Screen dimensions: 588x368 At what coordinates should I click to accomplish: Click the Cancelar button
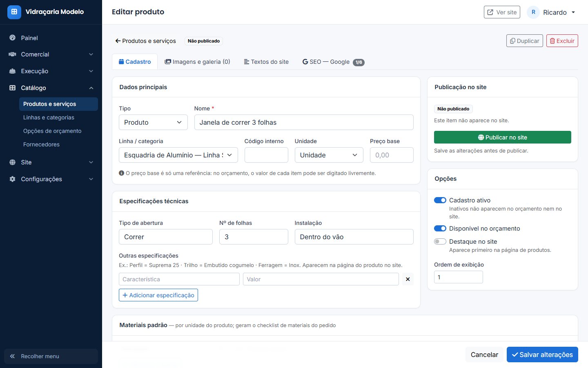point(484,355)
